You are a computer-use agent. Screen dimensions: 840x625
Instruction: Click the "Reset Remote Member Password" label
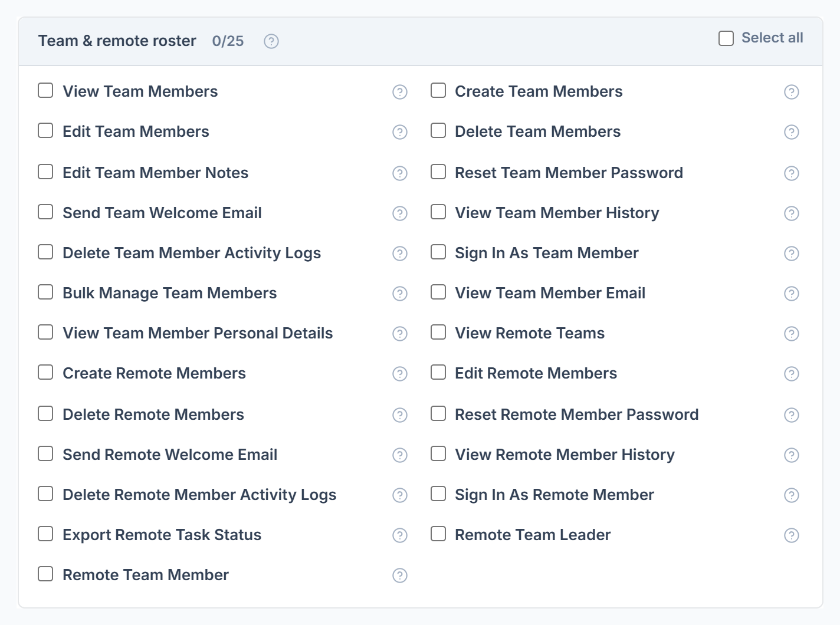tap(577, 415)
